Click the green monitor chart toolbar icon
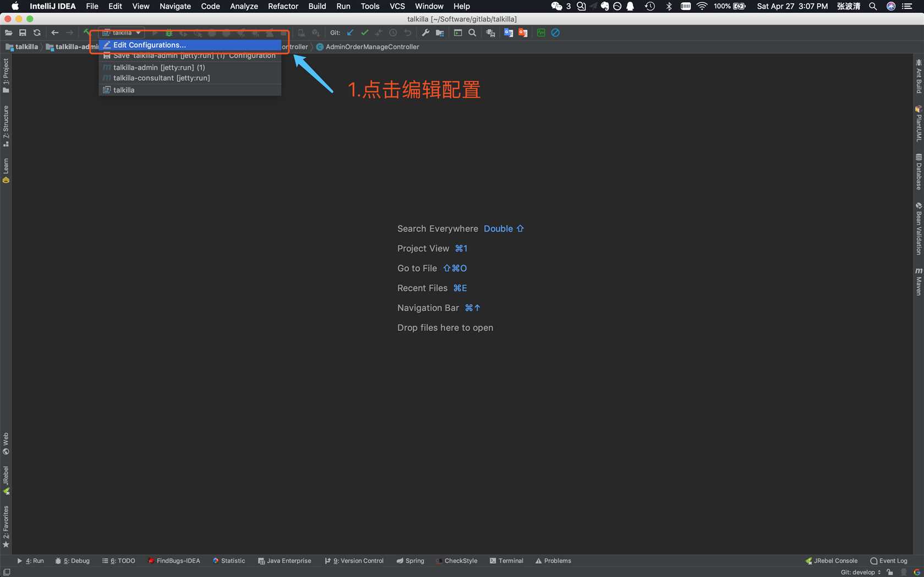Viewport: 924px width, 577px height. tap(541, 33)
